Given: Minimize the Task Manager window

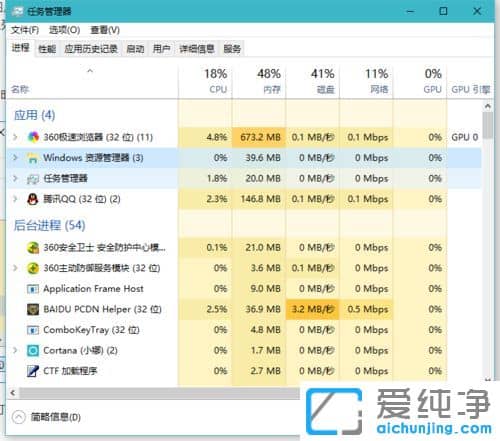Looking at the screenshot, I should [x=410, y=11].
